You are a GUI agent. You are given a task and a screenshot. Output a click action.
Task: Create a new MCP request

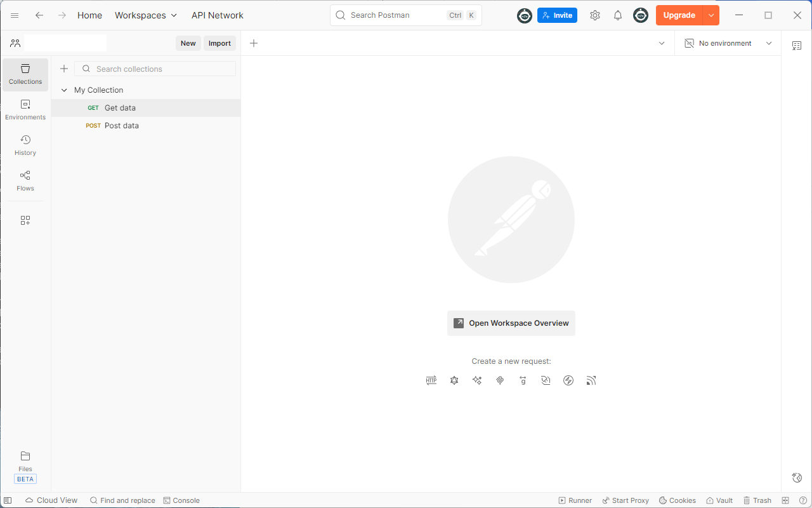pos(500,380)
